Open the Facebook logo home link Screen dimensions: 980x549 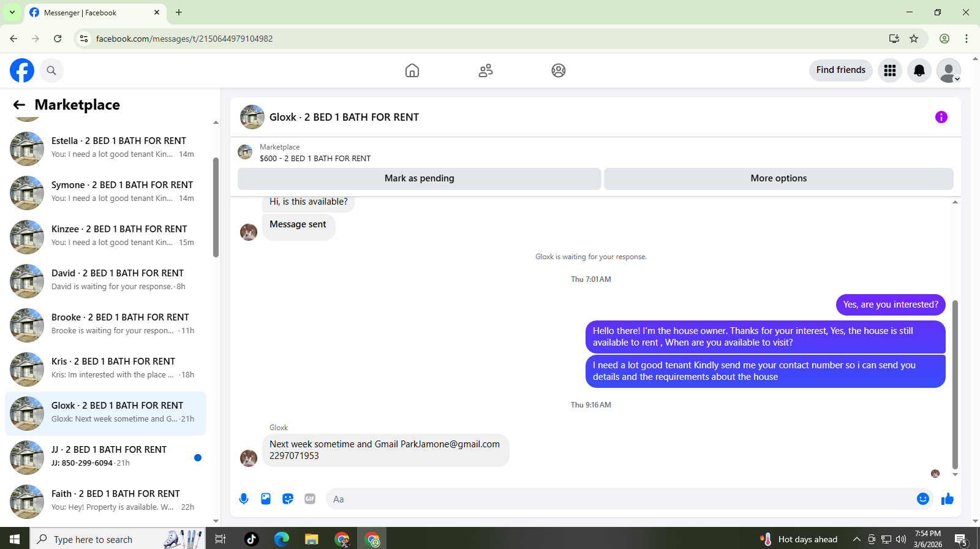pyautogui.click(x=22, y=70)
